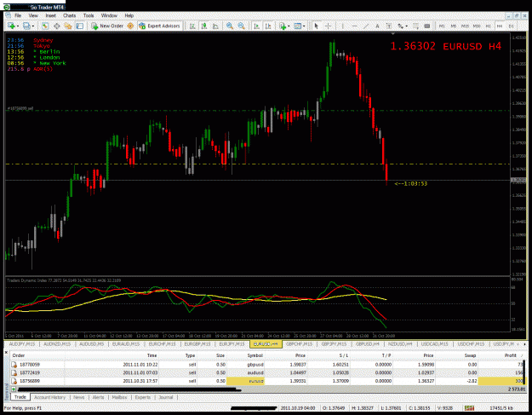The height and width of the screenshot is (415, 532).
Task: Toggle the Terminal panel icon
Action: [80, 26]
